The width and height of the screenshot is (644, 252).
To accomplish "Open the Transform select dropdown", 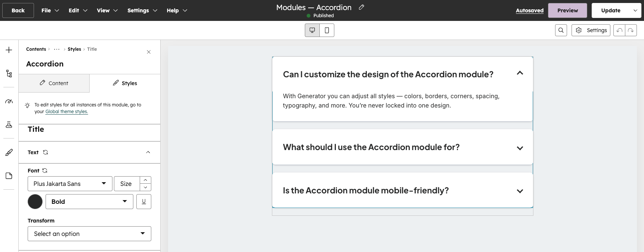I will (89, 234).
